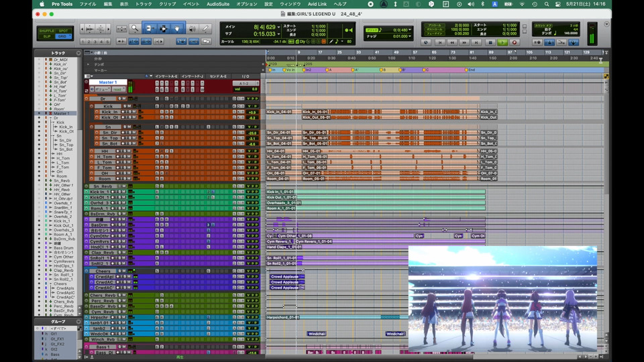The width and height of the screenshot is (644, 362).
Task: Click the Crowd Applause clip on CrwdApl track
Action: [x=286, y=277]
